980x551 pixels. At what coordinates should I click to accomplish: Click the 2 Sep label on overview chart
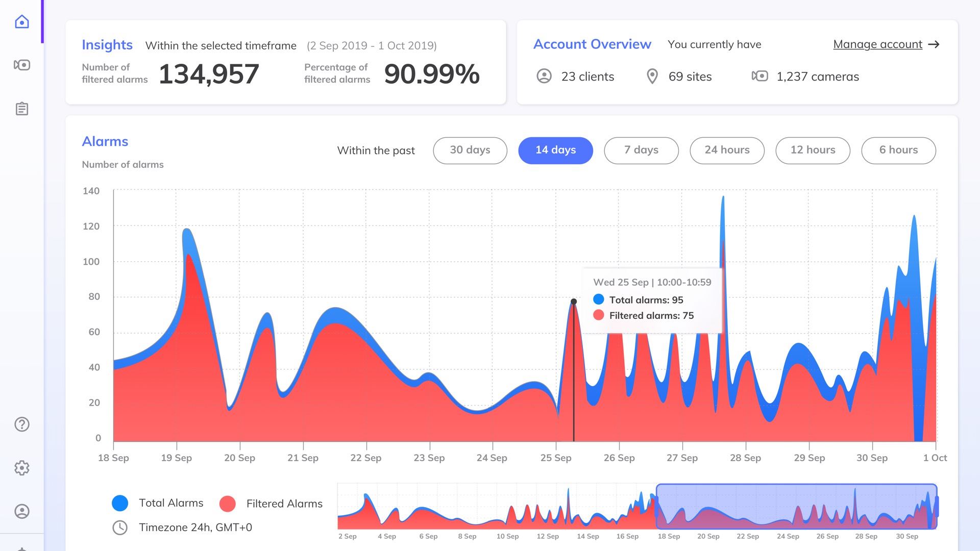tap(348, 536)
